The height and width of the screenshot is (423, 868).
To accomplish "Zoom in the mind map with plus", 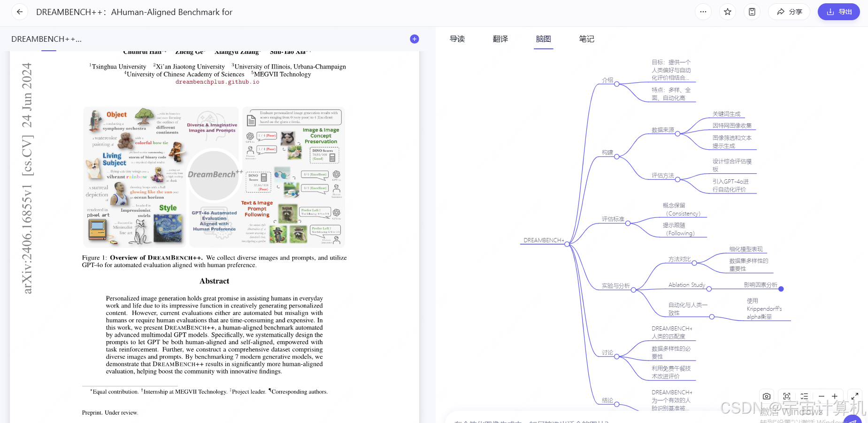I will pyautogui.click(x=835, y=396).
